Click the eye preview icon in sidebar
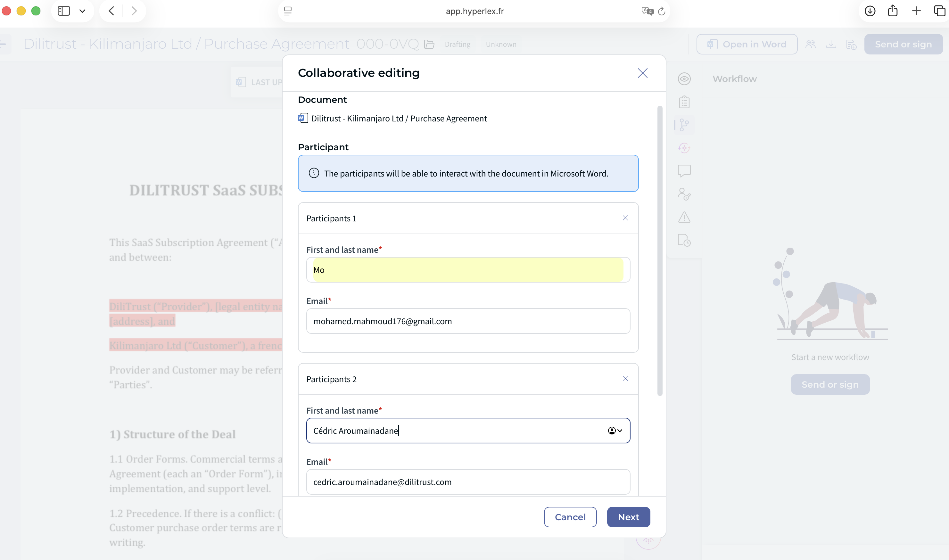949x560 pixels. (x=684, y=79)
